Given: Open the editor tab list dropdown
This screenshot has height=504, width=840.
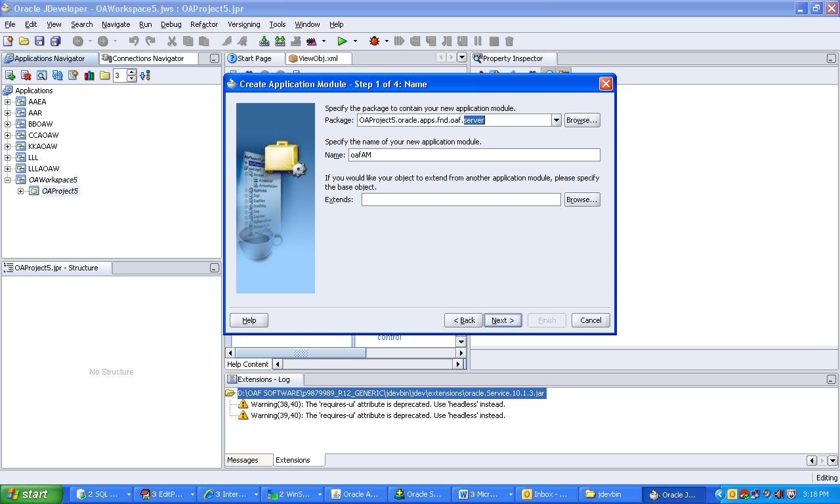Looking at the screenshot, I should pyautogui.click(x=461, y=58).
